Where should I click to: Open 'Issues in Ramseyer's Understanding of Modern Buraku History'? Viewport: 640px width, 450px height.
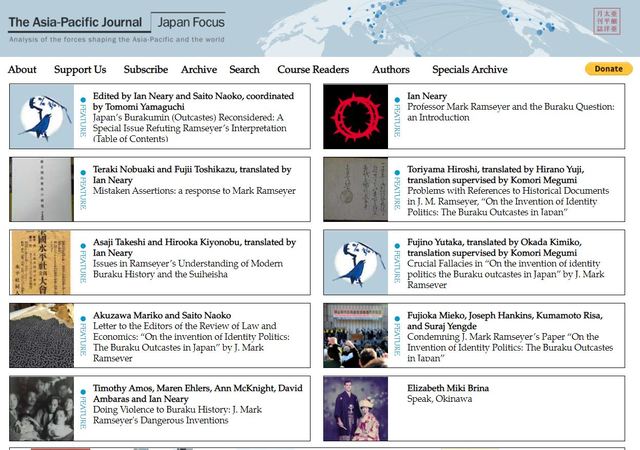[x=188, y=269]
